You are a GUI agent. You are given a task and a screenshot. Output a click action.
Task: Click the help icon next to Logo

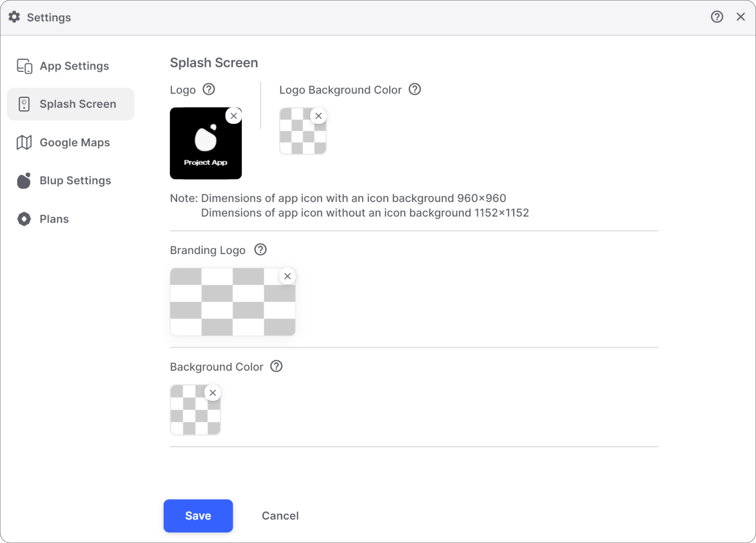[209, 89]
